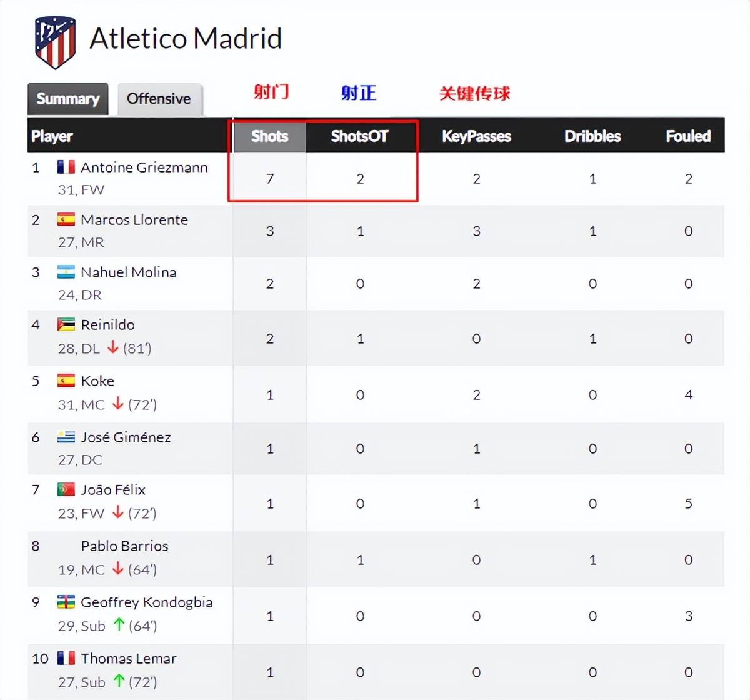Sort by Fouled column header
750x700 pixels.
[688, 136]
